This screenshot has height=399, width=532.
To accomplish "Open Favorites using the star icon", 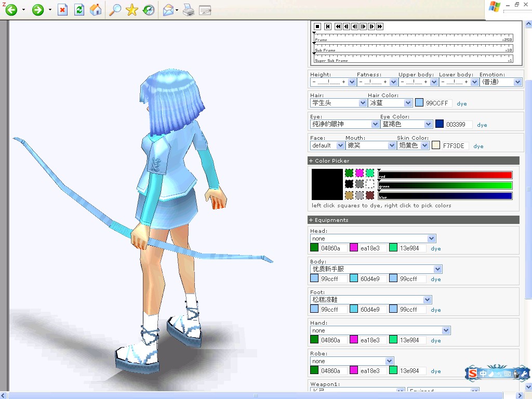I will [x=131, y=10].
